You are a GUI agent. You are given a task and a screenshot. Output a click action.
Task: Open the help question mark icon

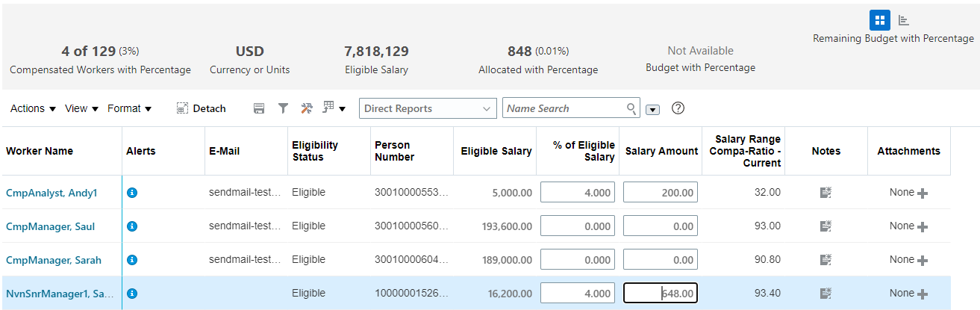point(678,108)
